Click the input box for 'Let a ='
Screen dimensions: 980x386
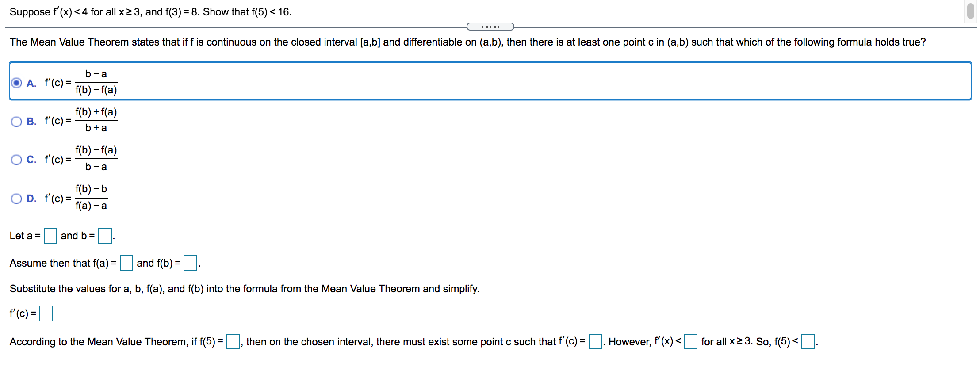pos(50,236)
